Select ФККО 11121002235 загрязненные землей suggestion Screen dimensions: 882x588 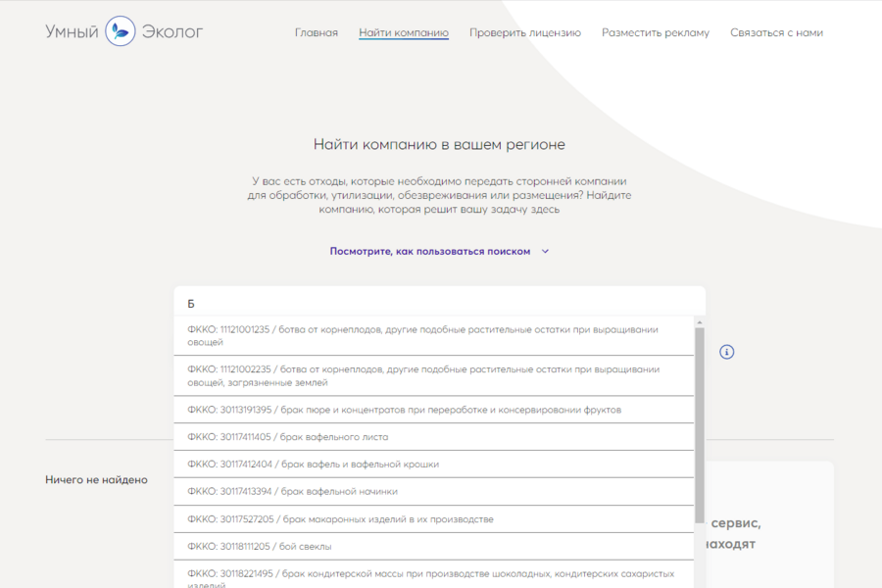(x=434, y=376)
